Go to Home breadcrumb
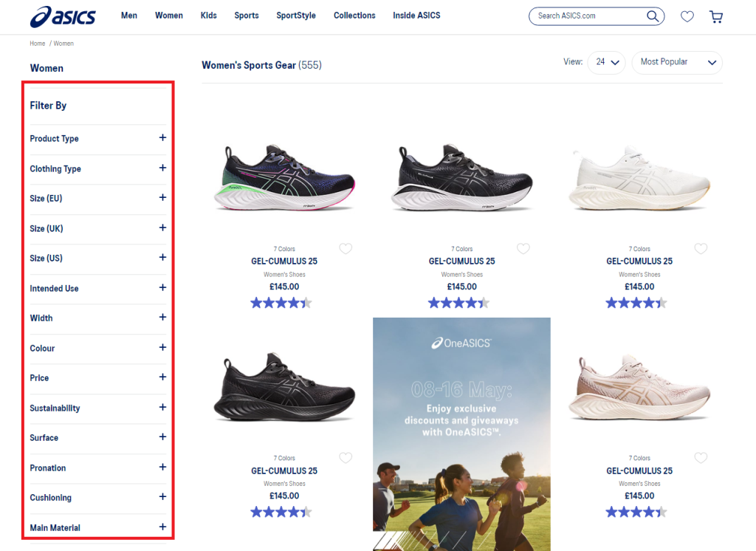This screenshot has width=756, height=551. tap(37, 44)
